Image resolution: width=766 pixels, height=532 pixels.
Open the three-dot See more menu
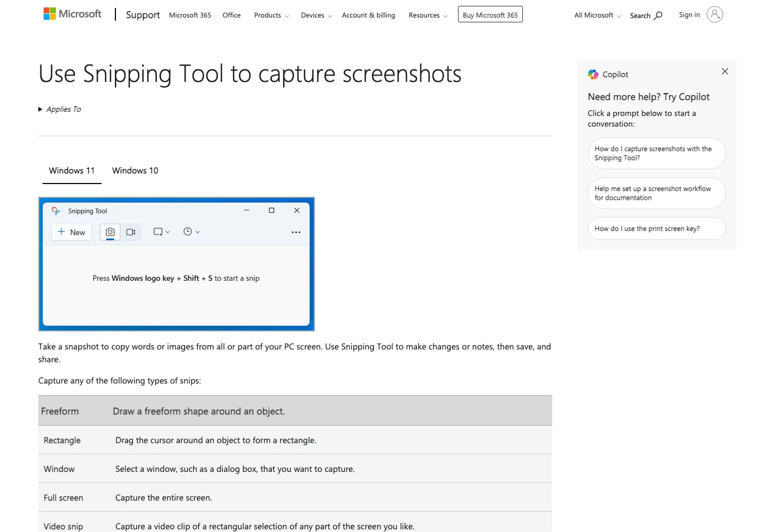pyautogui.click(x=296, y=232)
